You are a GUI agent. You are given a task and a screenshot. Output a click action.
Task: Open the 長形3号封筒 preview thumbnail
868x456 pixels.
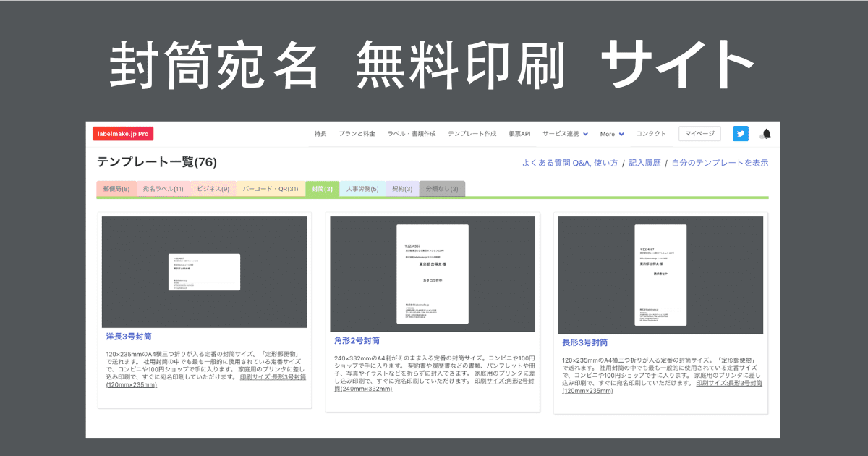pos(660,275)
